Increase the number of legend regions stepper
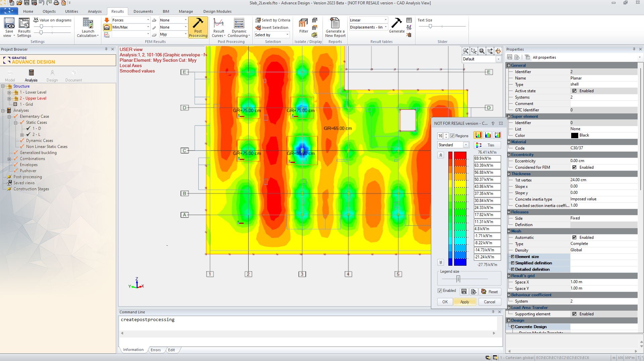The height and width of the screenshot is (361, 644). tap(446, 134)
